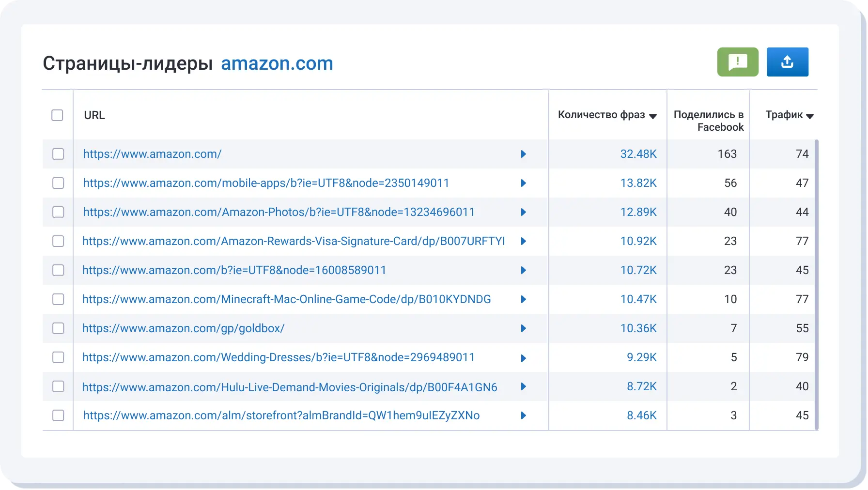This screenshot has width=868, height=490.
Task: Expand arrow beside the mobile-apps URL row
Action: coord(523,183)
